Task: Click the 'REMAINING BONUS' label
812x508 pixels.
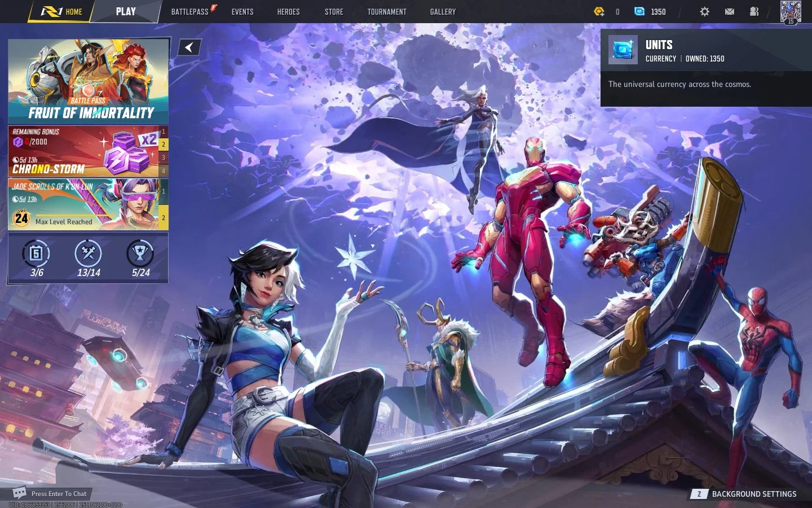Action: pos(36,132)
